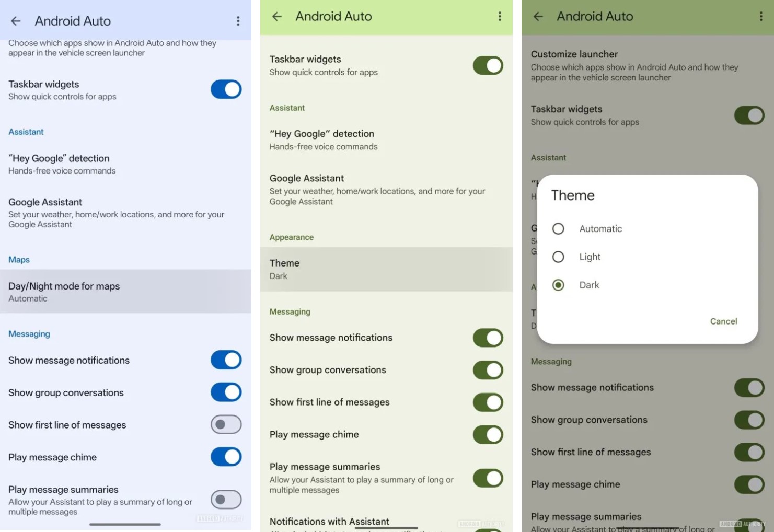Toggle Show message notifications in middle screen
This screenshot has height=532, width=774.
point(488,338)
